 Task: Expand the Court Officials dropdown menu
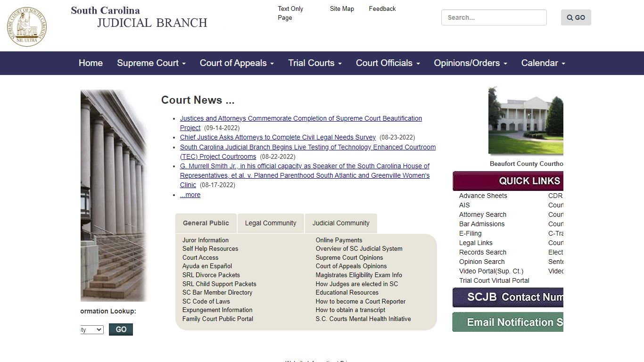388,63
